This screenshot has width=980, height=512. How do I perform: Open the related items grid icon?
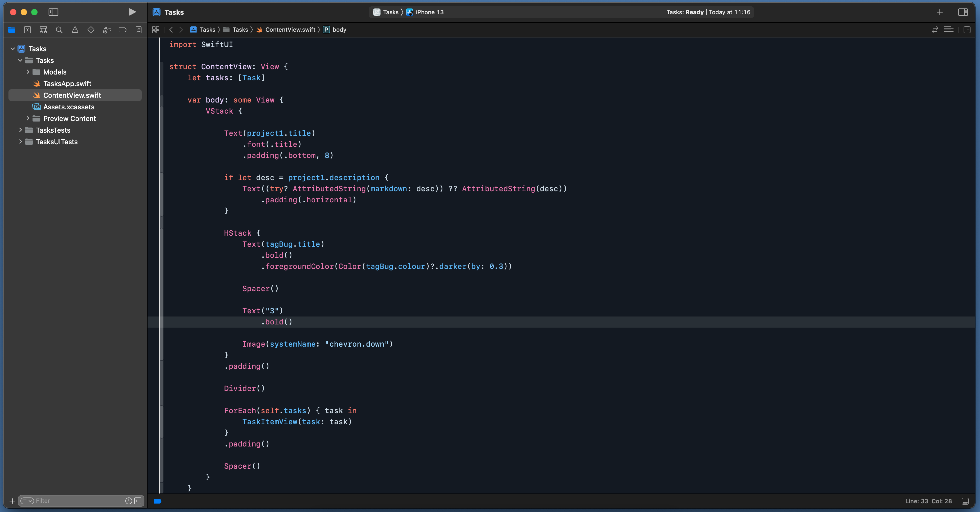tap(155, 30)
